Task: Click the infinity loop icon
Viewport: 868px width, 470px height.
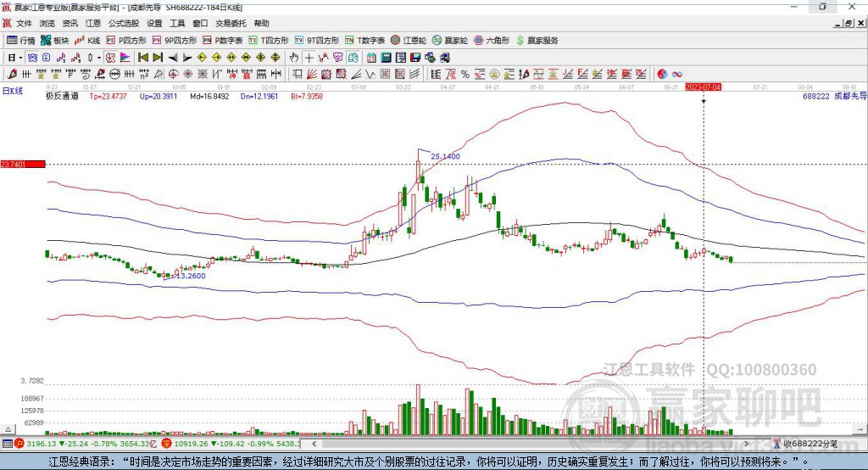Action: [x=676, y=74]
